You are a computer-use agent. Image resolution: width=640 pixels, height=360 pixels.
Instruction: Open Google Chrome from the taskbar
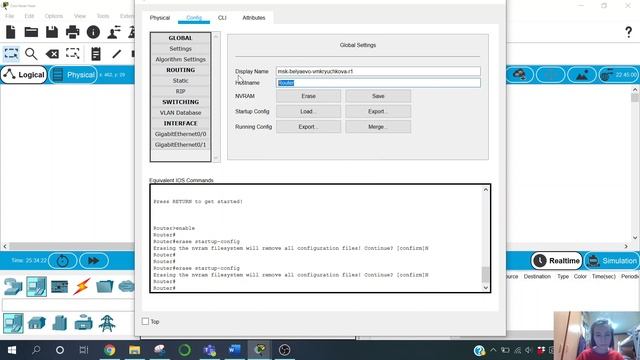pyautogui.click(x=109, y=350)
